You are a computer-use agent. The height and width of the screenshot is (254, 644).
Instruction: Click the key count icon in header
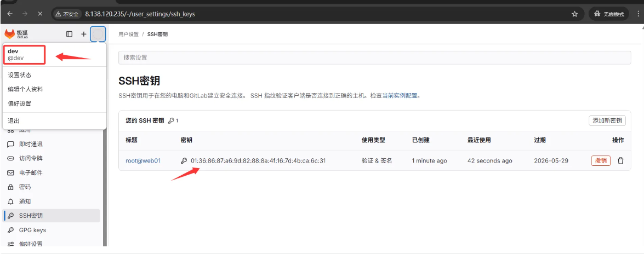pos(171,120)
